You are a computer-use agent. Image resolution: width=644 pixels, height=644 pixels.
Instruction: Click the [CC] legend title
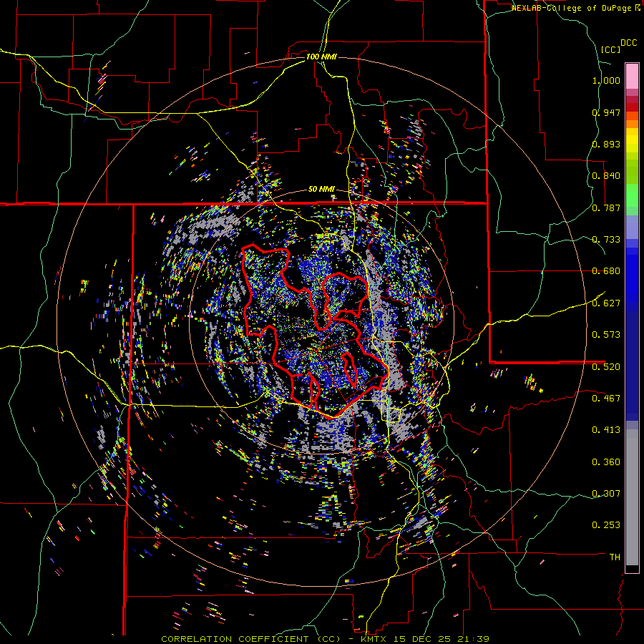coord(610,49)
